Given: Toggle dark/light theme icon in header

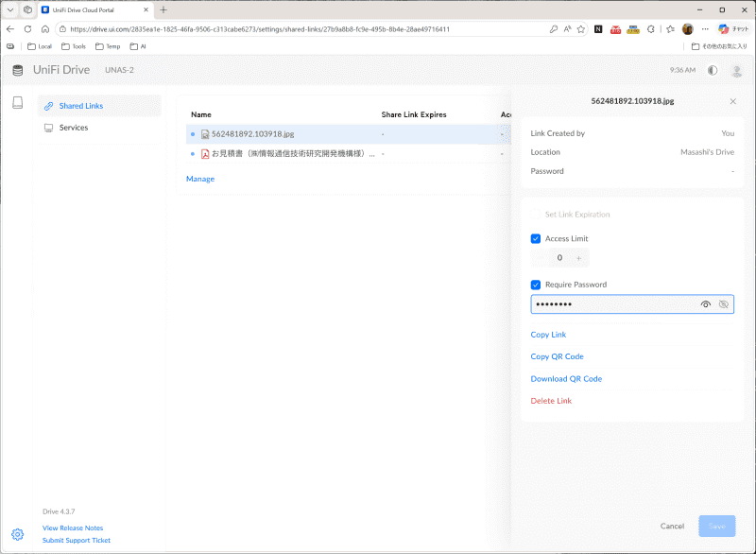Looking at the screenshot, I should pos(713,70).
